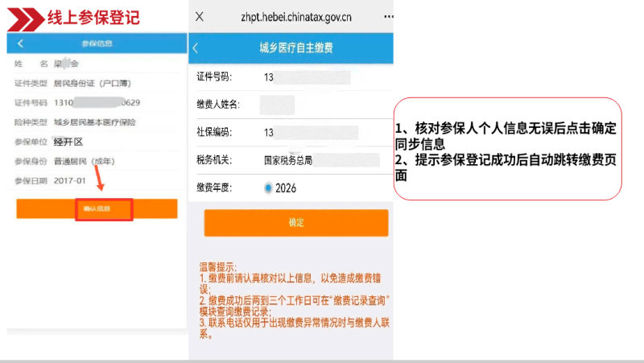Tap back arrow on 城乡医疗自主缴费 header
This screenshot has width=644, height=363.
pyautogui.click(x=196, y=48)
